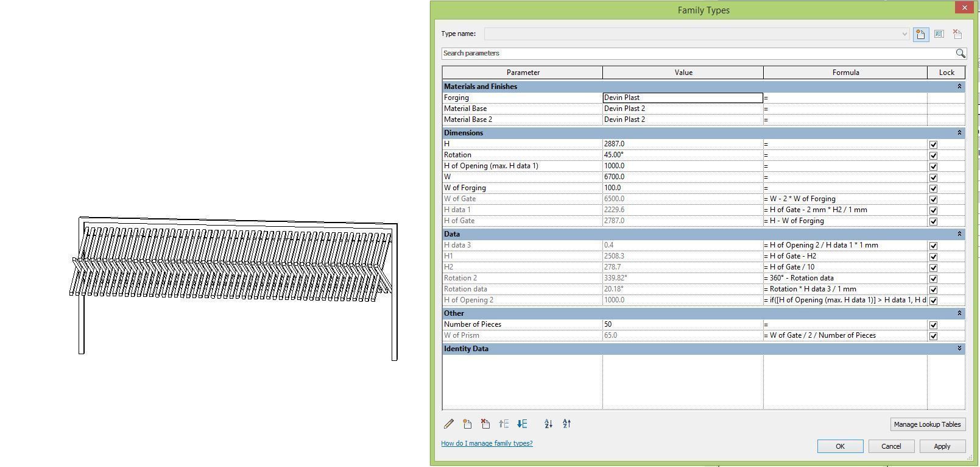Click the New Type icon
980x467 pixels.
[x=920, y=34]
